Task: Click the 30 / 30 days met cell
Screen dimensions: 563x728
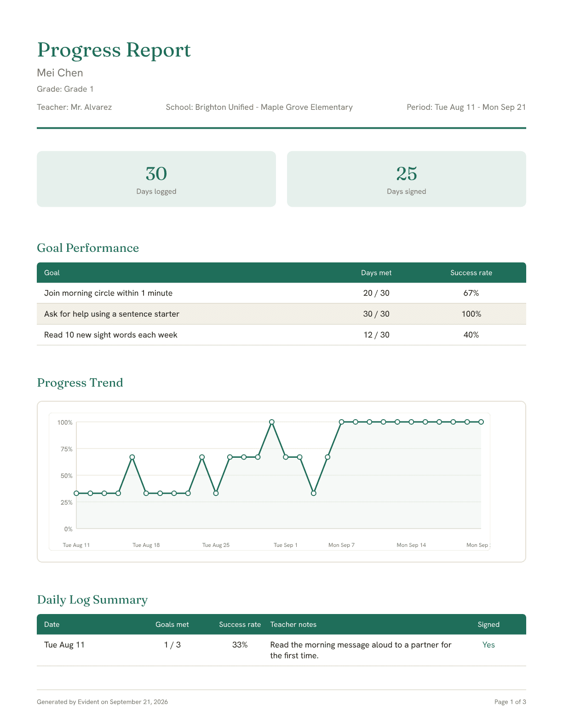Action: tap(376, 314)
